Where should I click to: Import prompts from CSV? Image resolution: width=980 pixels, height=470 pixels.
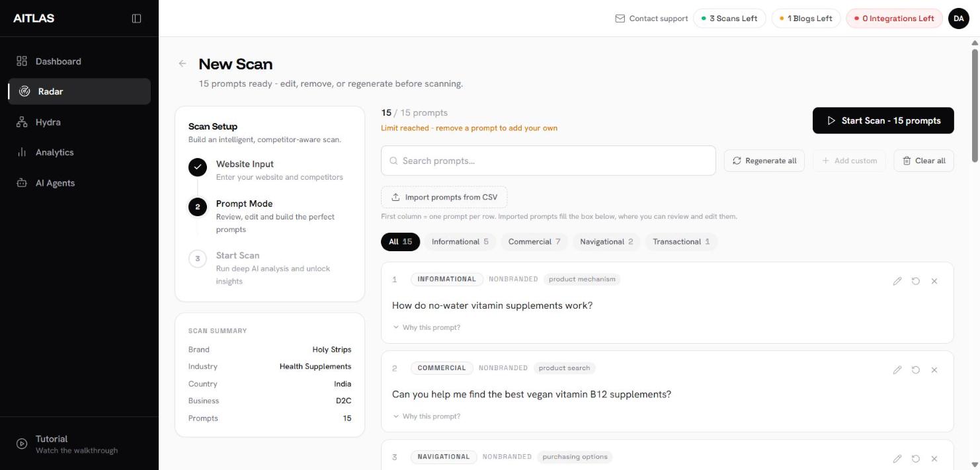point(444,197)
